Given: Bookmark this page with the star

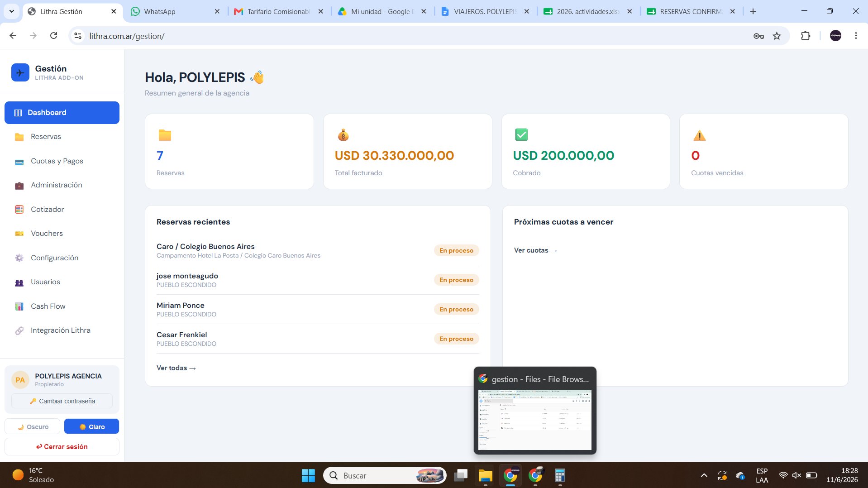Looking at the screenshot, I should pyautogui.click(x=777, y=36).
